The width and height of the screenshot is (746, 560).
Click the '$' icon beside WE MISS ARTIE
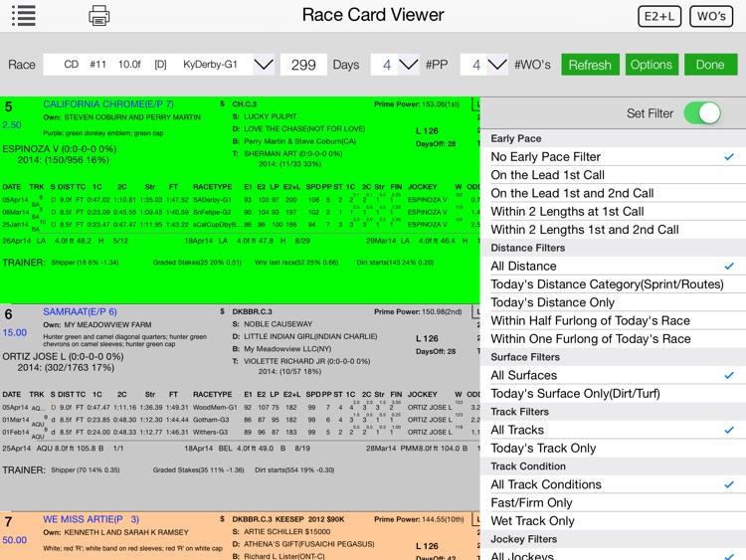[x=222, y=519]
